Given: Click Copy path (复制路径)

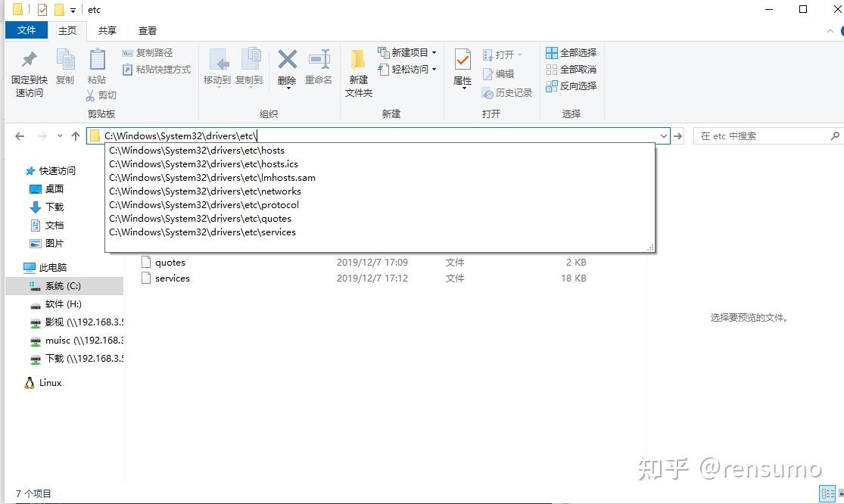Looking at the screenshot, I should 148,53.
